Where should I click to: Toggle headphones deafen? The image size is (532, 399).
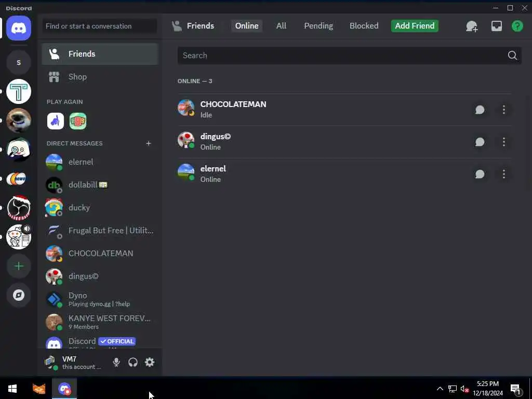point(133,362)
